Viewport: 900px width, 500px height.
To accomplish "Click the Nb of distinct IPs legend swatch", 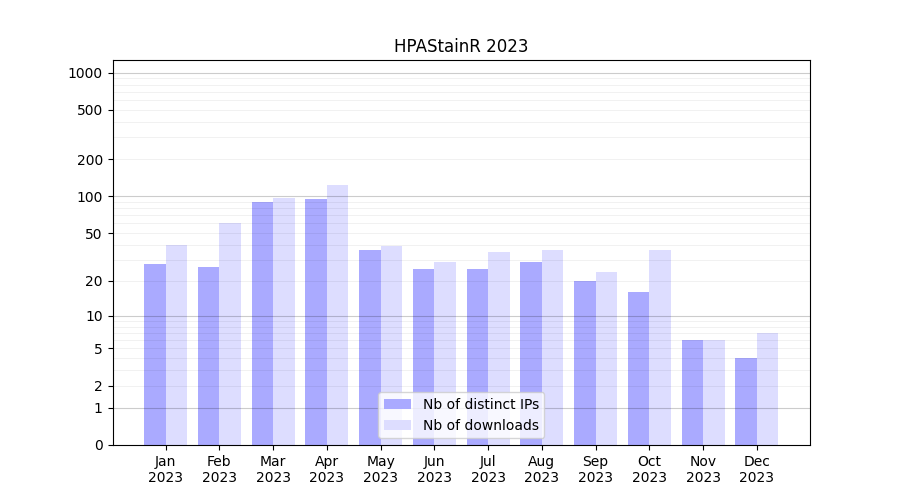I will click(397, 404).
